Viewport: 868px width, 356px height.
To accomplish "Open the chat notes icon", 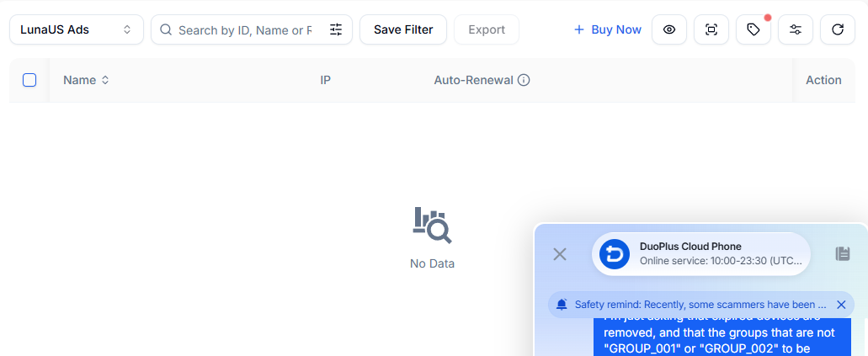I will (x=842, y=254).
